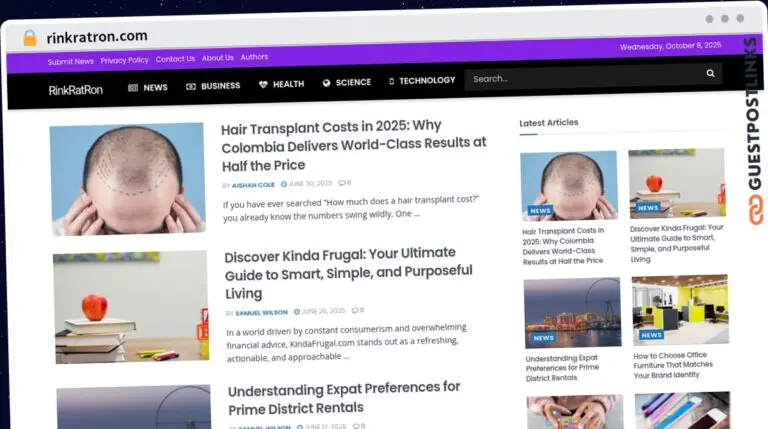Click the heart icon next to Health
Image resolution: width=768 pixels, height=429 pixels.
point(263,84)
